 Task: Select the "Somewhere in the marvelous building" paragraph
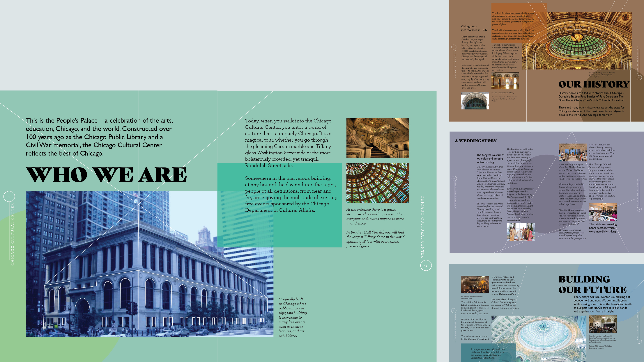[291, 194]
